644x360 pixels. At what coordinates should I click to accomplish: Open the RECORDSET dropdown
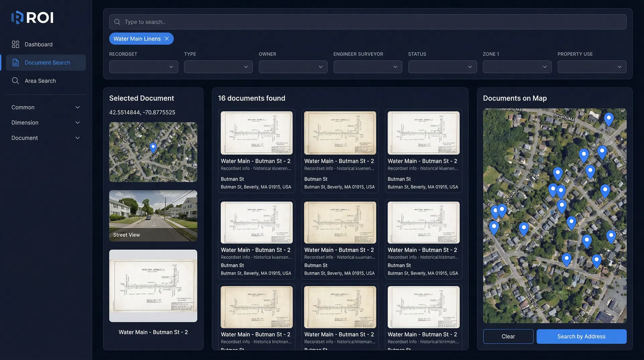tap(143, 66)
